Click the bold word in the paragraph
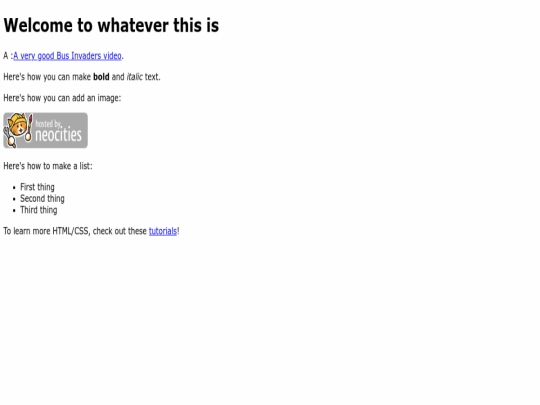Viewport: 540px width, 405px height. pos(101,77)
